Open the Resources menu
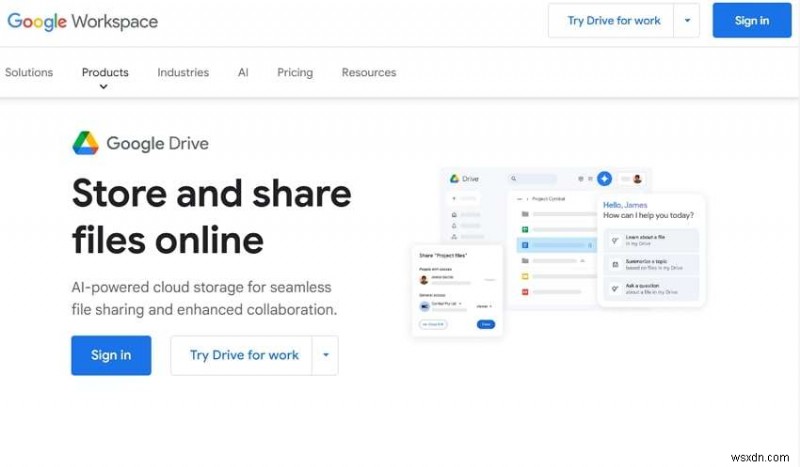 point(369,72)
